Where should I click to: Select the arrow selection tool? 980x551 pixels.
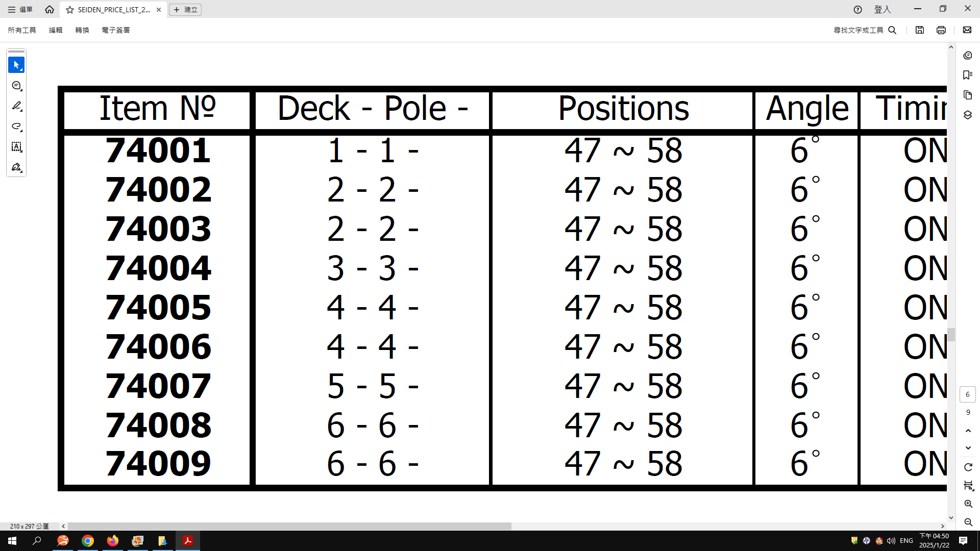click(x=16, y=65)
